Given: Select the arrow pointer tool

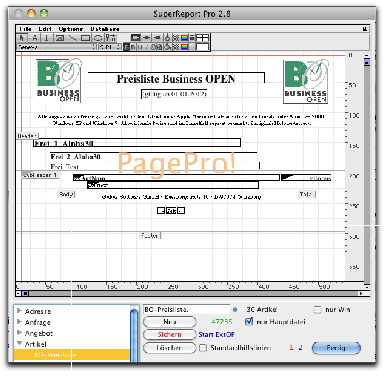Looking at the screenshot, I should (x=22, y=38).
